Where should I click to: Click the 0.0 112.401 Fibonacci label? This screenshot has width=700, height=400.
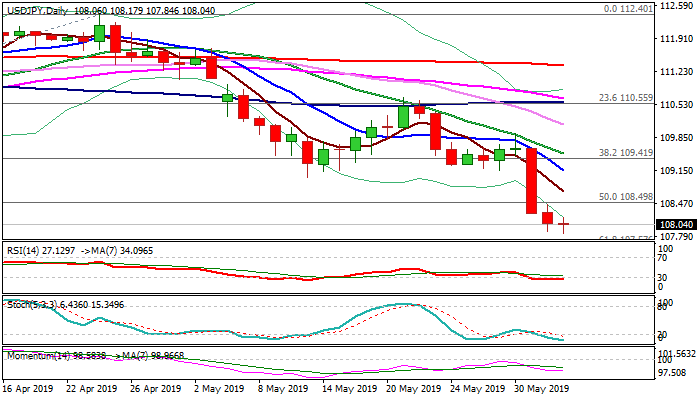click(x=630, y=9)
